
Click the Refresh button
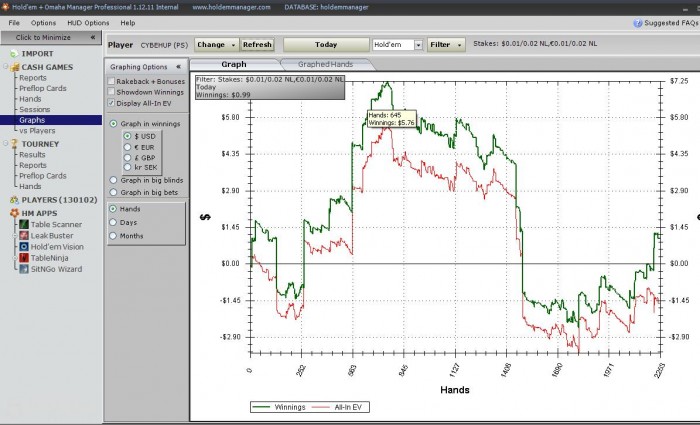(x=257, y=45)
